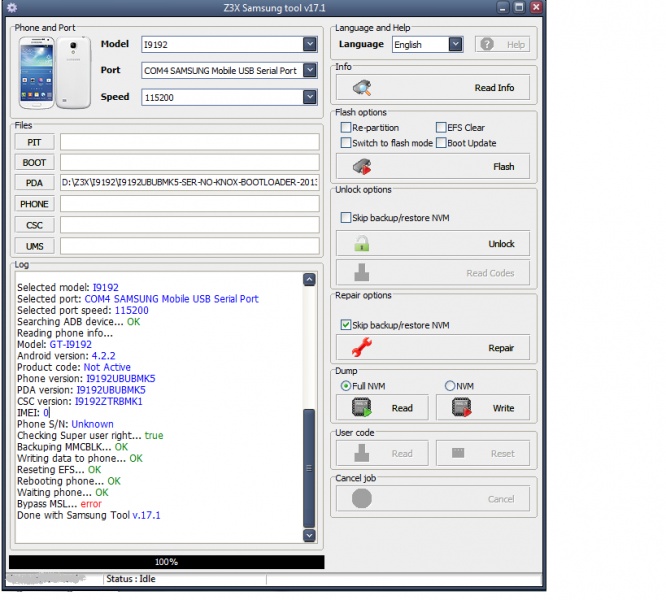The width and height of the screenshot is (666, 600).
Task: Tick the EFS Clear checkbox
Action: click(x=441, y=127)
